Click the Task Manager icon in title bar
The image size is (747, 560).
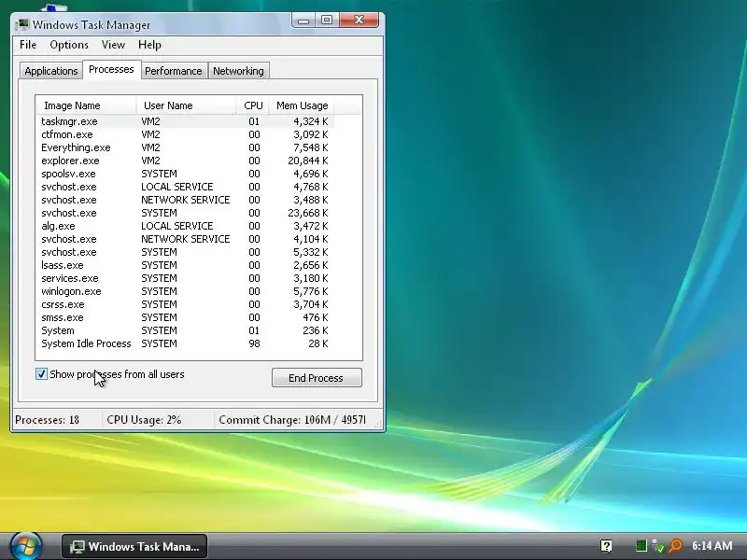click(21, 24)
